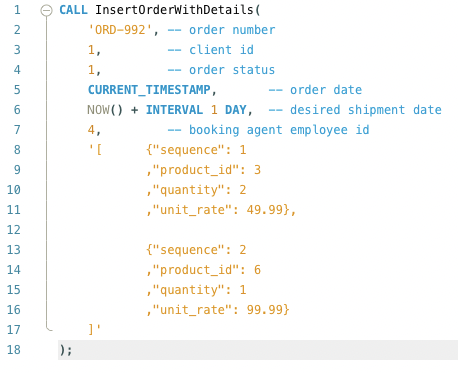Click the "sequence": 2 entry
The image size is (458, 373).
[200, 250]
